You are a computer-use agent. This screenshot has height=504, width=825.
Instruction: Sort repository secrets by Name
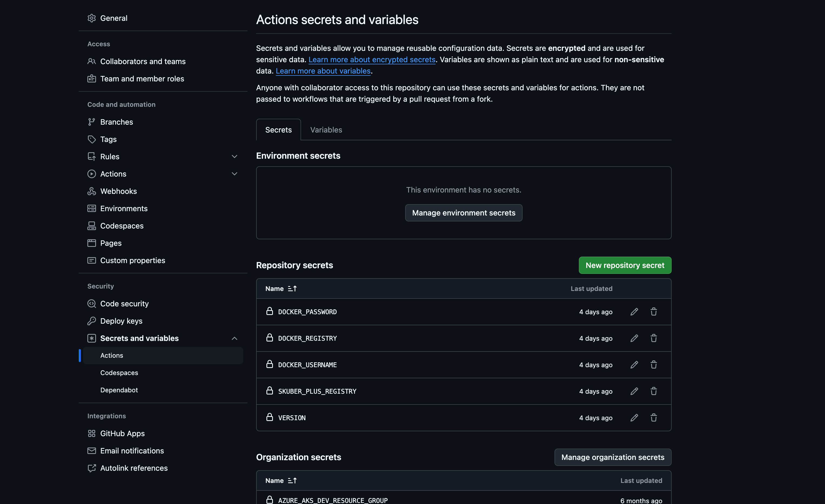click(x=281, y=289)
